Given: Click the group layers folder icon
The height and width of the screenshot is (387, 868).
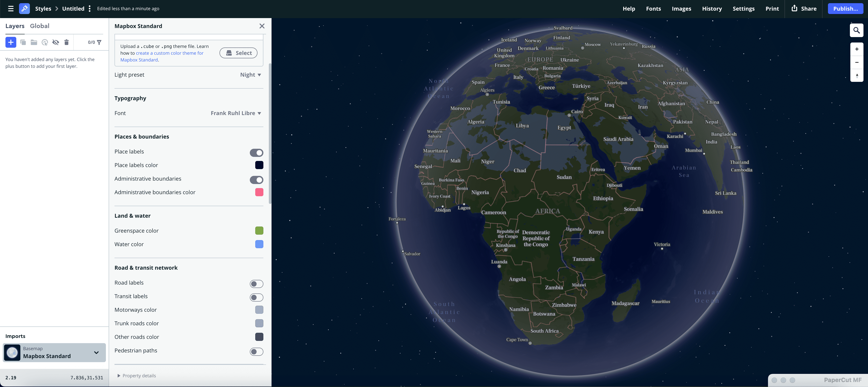Looking at the screenshot, I should (x=34, y=42).
